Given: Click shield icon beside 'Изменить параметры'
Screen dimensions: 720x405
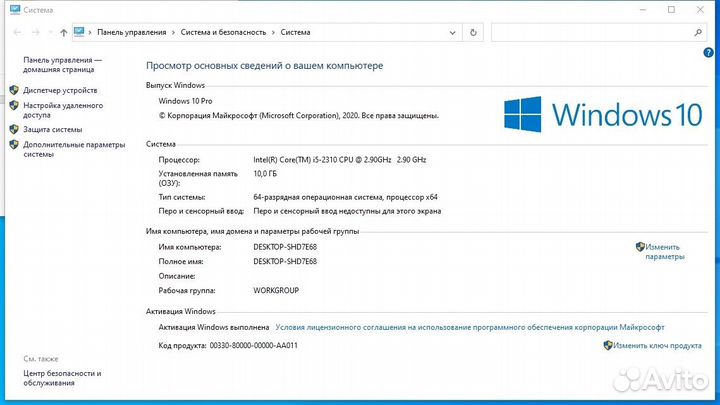Looking at the screenshot, I should click(640, 247).
